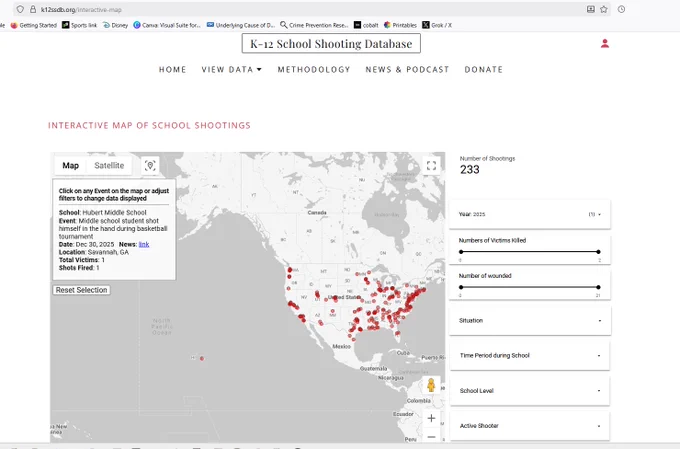
Task: Open the Canva Visual Suite bookmark
Action: 167,25
